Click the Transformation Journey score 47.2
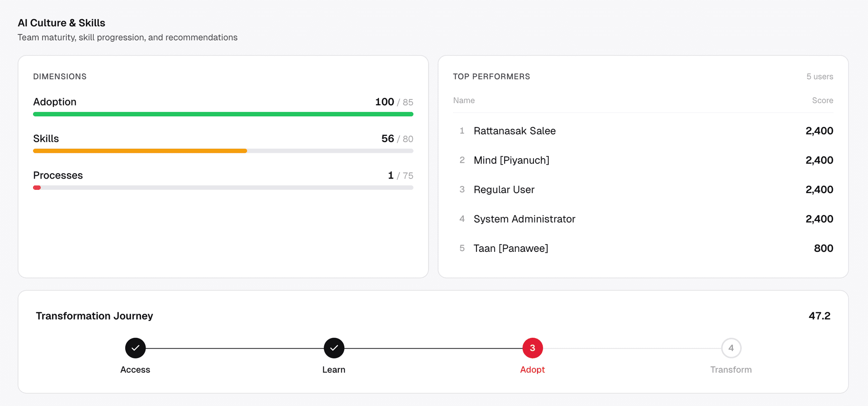 pyautogui.click(x=820, y=316)
